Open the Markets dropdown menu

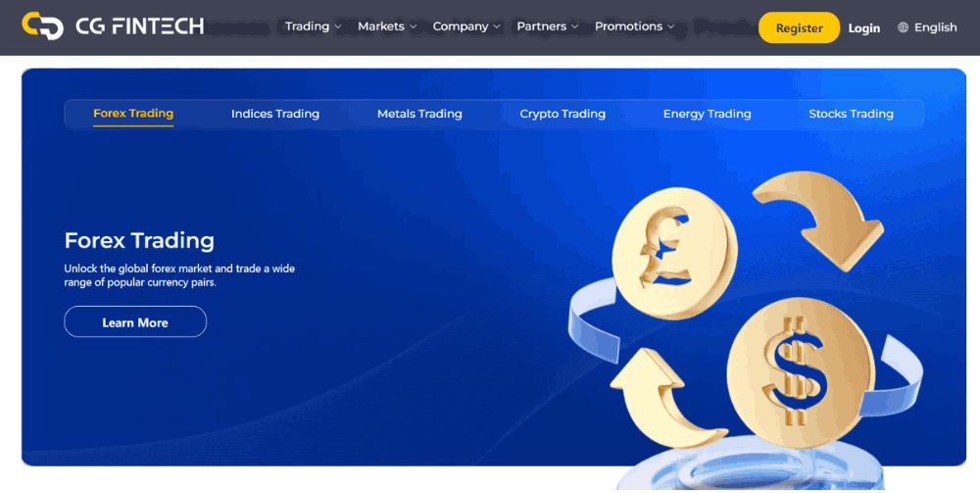[x=387, y=26]
